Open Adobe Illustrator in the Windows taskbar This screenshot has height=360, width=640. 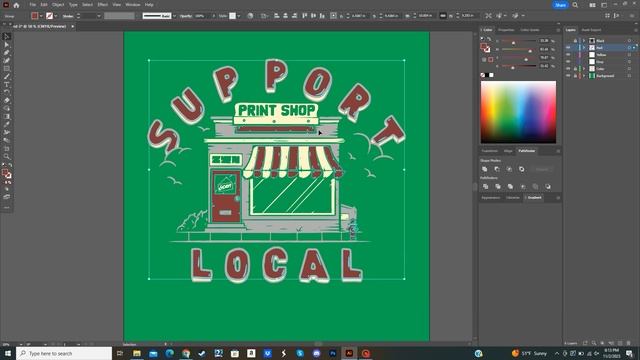coord(349,353)
